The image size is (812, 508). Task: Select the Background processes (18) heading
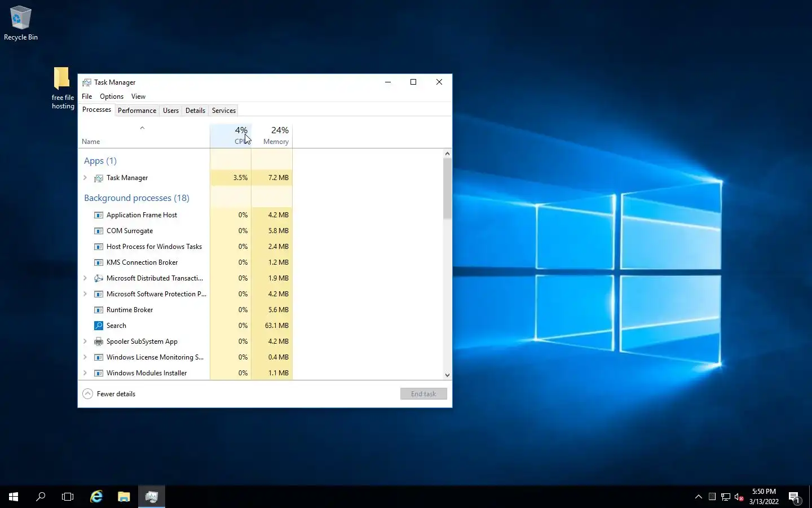pos(136,198)
